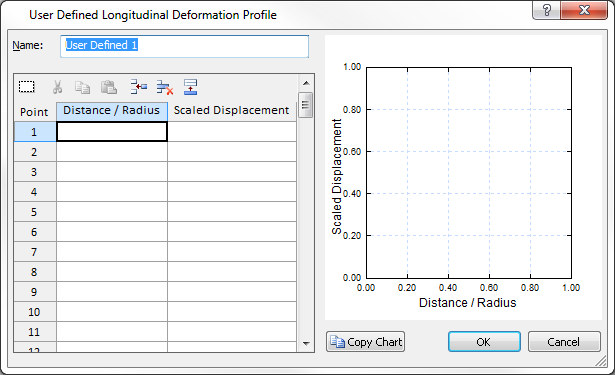Click Distance / Radius cell in row 5
Viewport: 615px width, 375px height.
(x=112, y=212)
